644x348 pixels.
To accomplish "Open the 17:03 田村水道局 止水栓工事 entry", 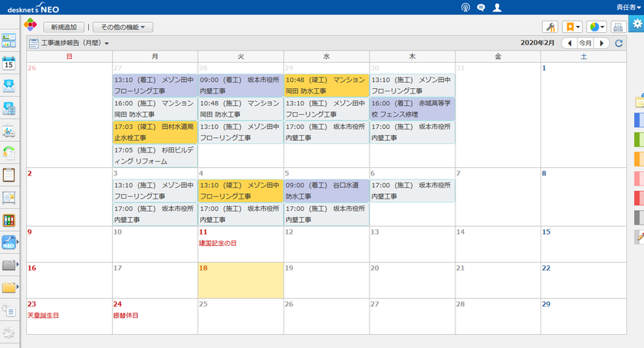I will click(154, 132).
